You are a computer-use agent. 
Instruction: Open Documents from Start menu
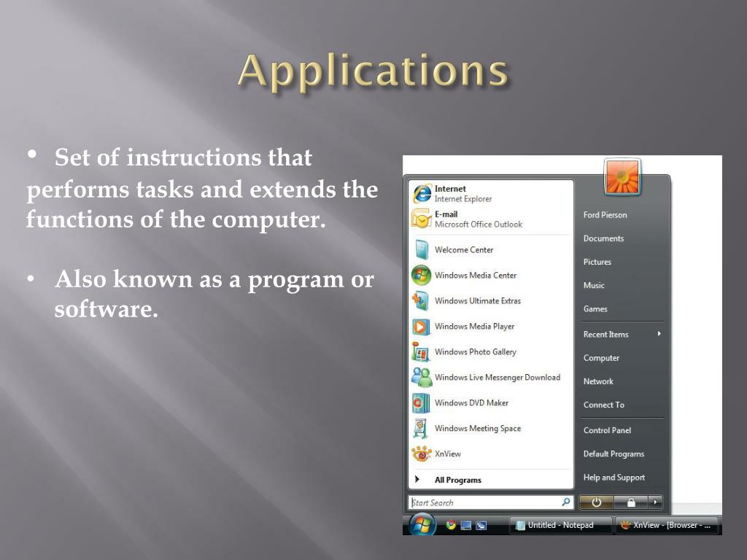click(x=603, y=238)
